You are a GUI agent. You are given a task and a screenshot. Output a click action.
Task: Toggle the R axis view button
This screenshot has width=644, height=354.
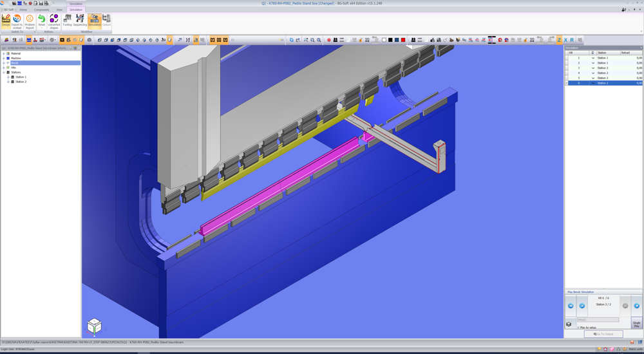[572, 40]
